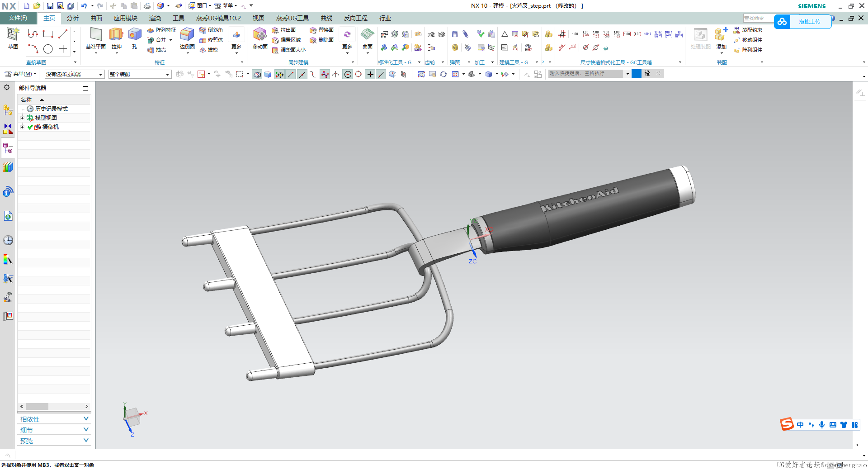Click the 阵列组件 (Pattern Component) button

[x=748, y=50]
